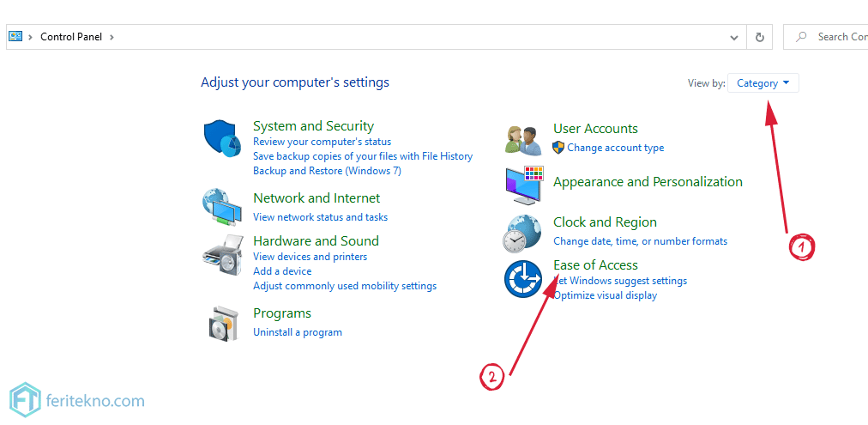Open the Programs disc box icon
The image size is (868, 425).
click(x=224, y=324)
